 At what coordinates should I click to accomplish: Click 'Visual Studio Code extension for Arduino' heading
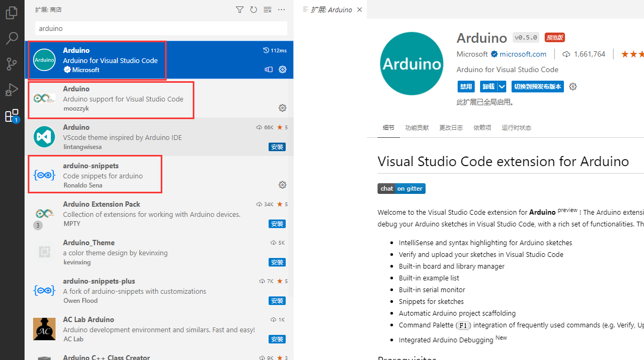point(503,161)
